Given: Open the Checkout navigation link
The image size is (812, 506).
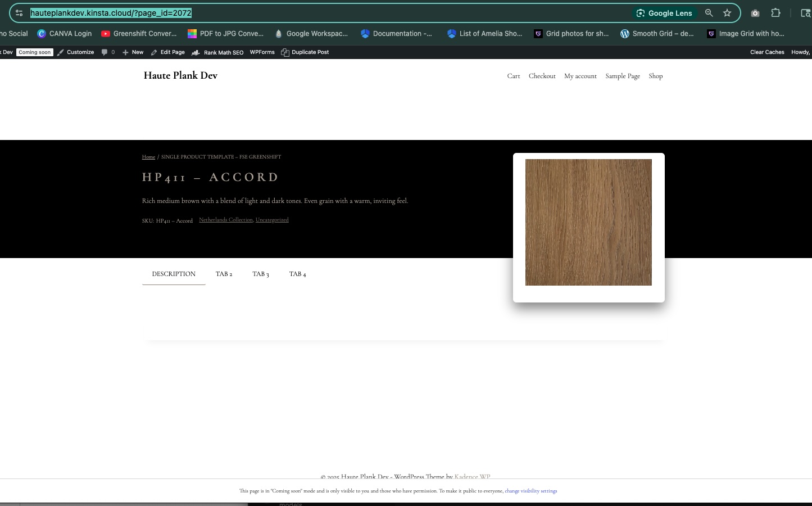Looking at the screenshot, I should click(x=542, y=76).
